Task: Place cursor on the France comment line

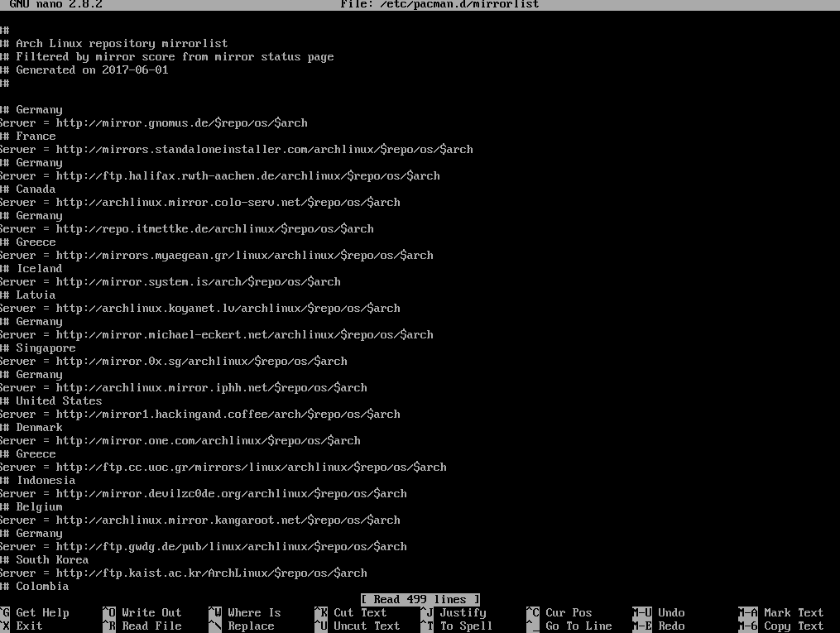Action: click(28, 137)
